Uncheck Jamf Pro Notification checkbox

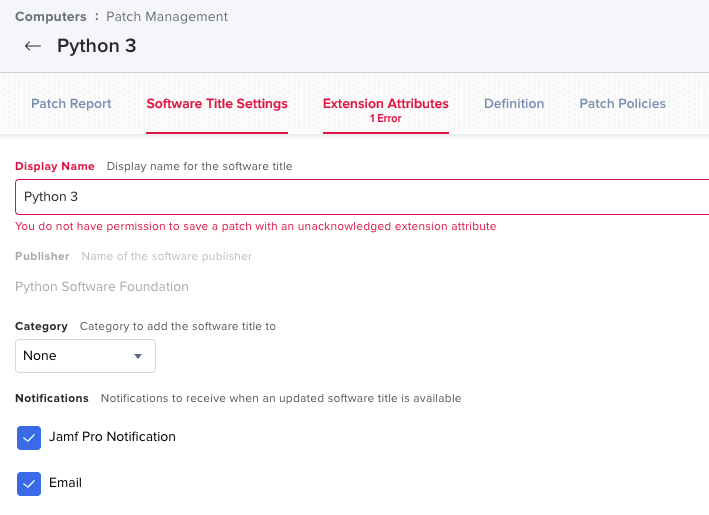pos(29,438)
